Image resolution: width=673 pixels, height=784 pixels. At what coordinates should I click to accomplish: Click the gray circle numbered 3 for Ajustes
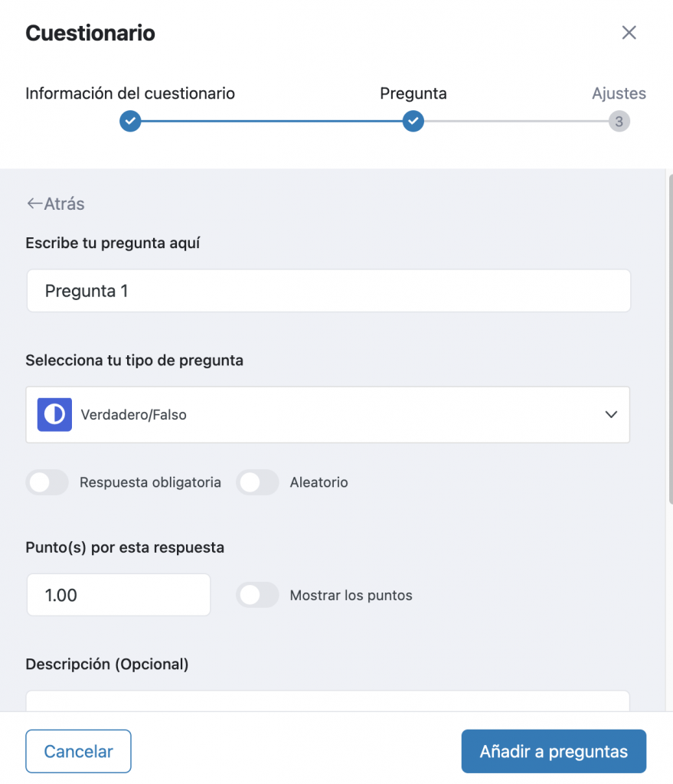click(x=620, y=121)
